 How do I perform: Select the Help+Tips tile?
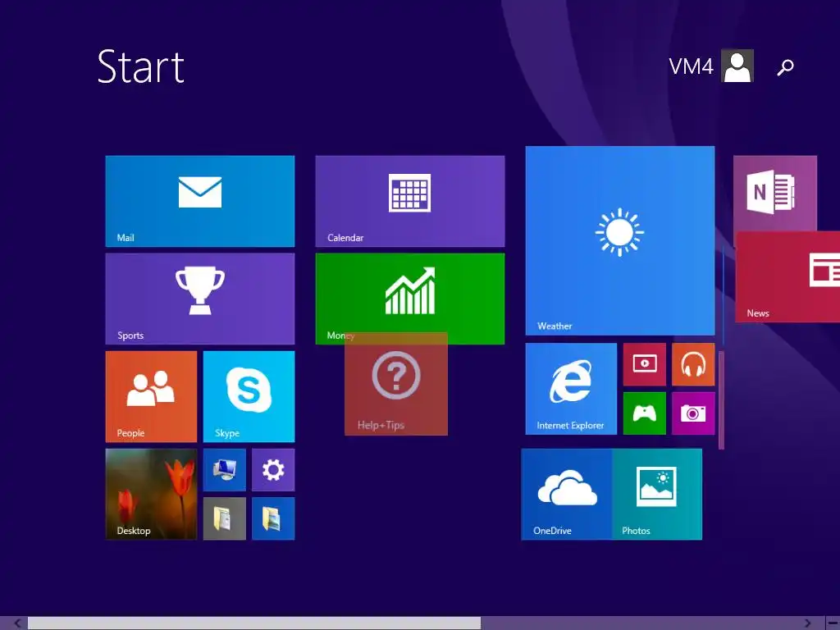click(x=396, y=384)
